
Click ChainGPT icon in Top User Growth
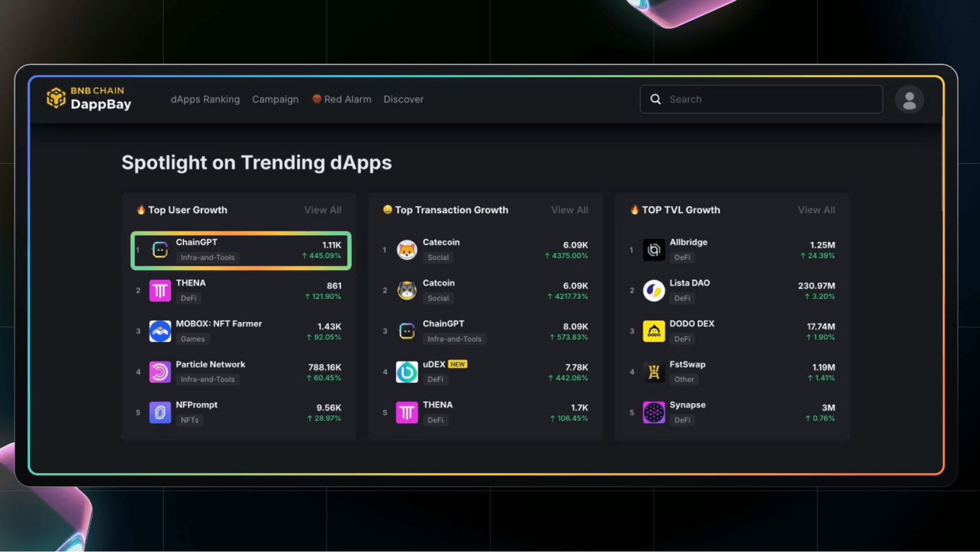pos(160,250)
